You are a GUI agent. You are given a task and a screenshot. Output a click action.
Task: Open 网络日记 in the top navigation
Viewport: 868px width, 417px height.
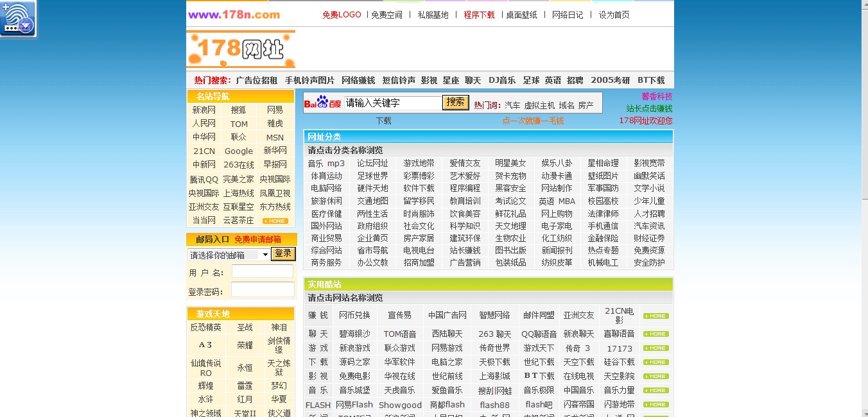pyautogui.click(x=568, y=15)
